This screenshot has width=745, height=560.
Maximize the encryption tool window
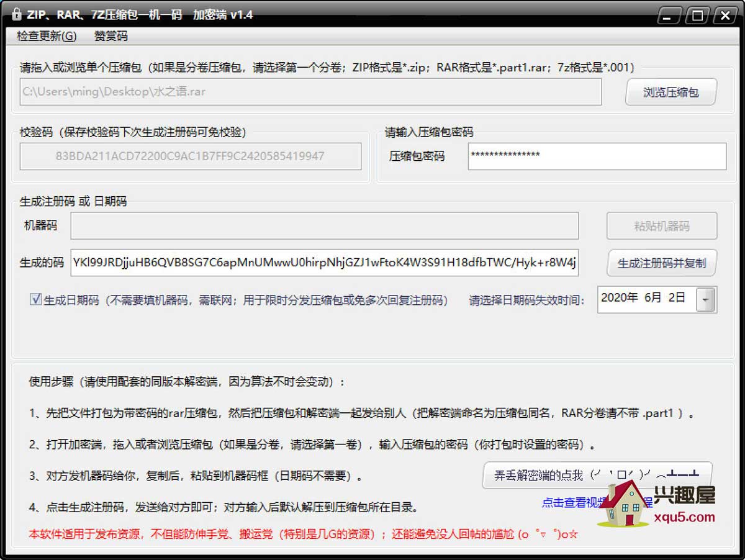pyautogui.click(x=698, y=16)
